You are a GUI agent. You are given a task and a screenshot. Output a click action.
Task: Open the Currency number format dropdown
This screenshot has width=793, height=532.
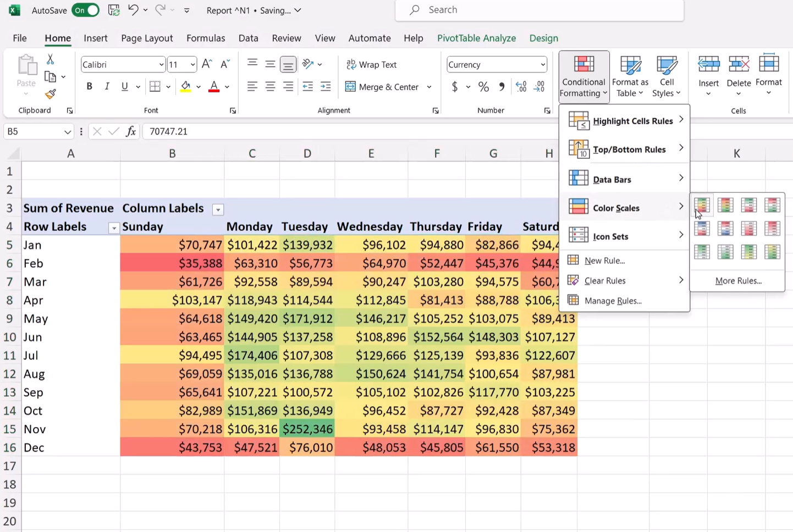(x=543, y=65)
